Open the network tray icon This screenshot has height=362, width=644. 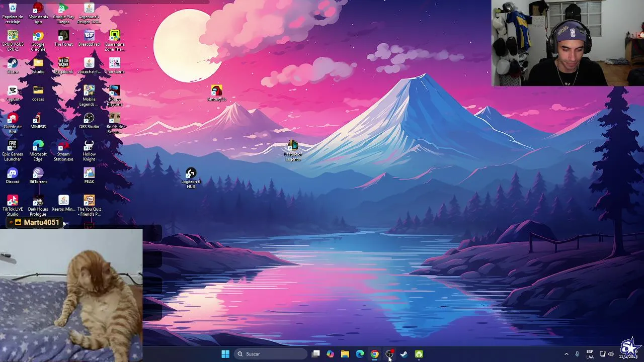[x=602, y=354]
